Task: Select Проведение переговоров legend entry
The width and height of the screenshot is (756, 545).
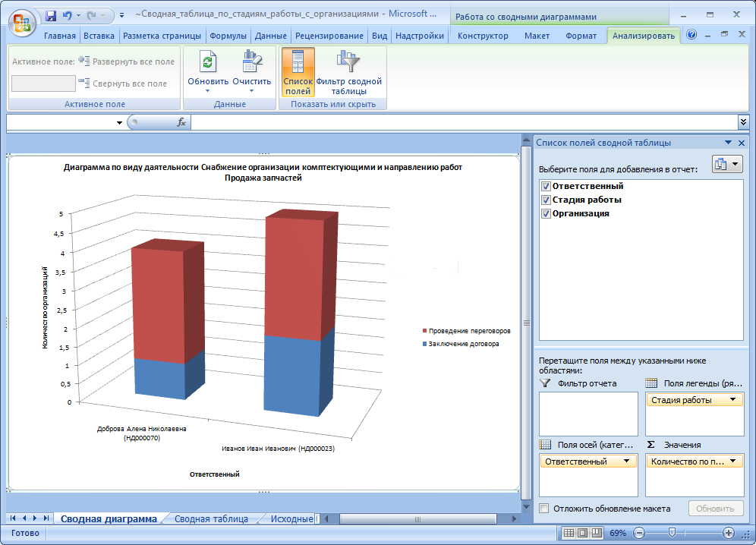Action: [466, 331]
